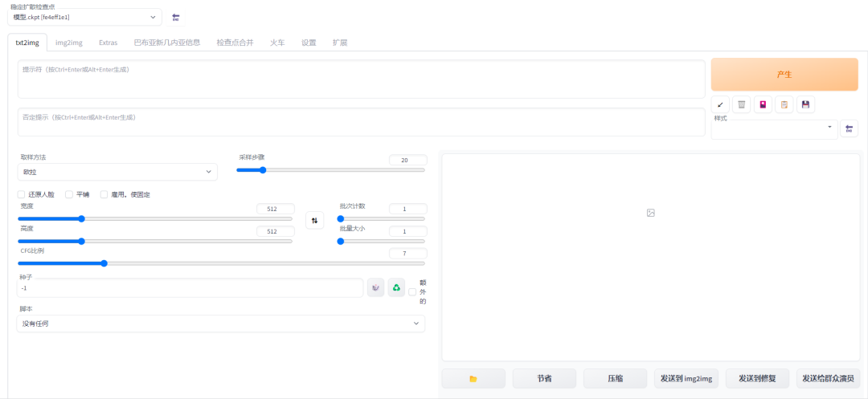Image resolution: width=868 pixels, height=399 pixels.
Task: Click the 批次计数 batch count slider
Action: [381, 219]
